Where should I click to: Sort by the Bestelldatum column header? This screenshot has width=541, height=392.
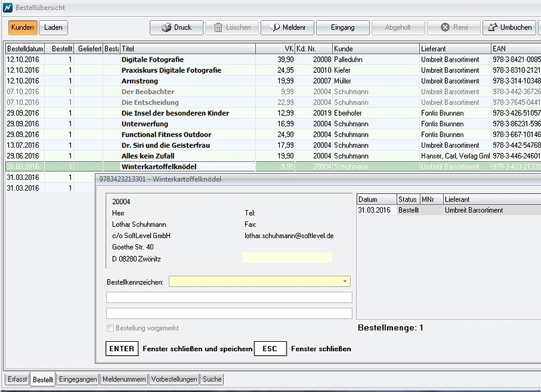tap(25, 49)
